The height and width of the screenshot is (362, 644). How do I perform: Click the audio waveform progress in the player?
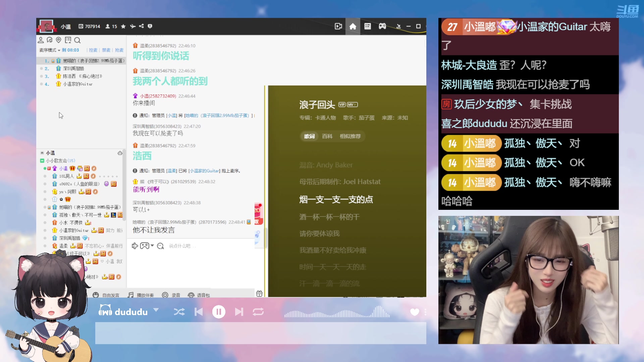[x=337, y=312]
